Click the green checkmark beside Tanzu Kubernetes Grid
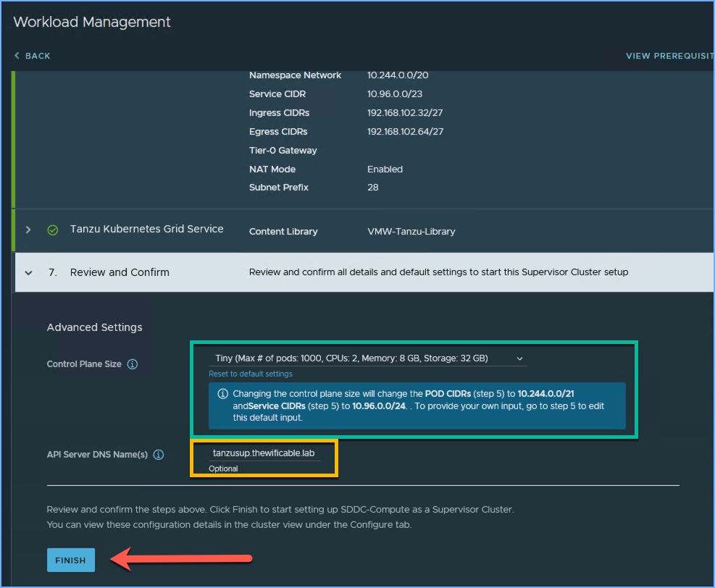The image size is (715, 588). pyautogui.click(x=52, y=230)
